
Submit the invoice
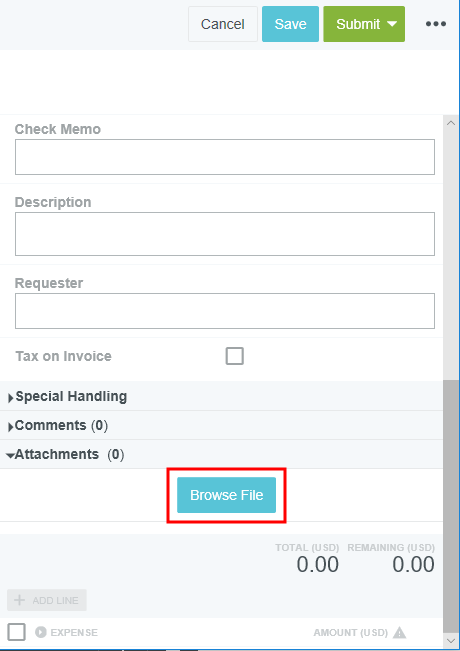(357, 24)
